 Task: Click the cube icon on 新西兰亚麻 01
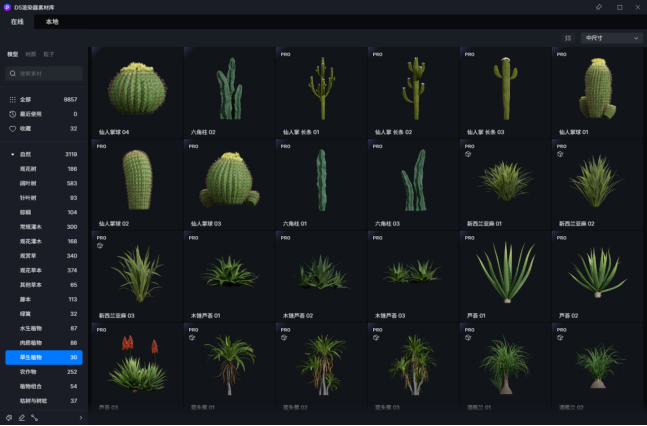pos(468,154)
